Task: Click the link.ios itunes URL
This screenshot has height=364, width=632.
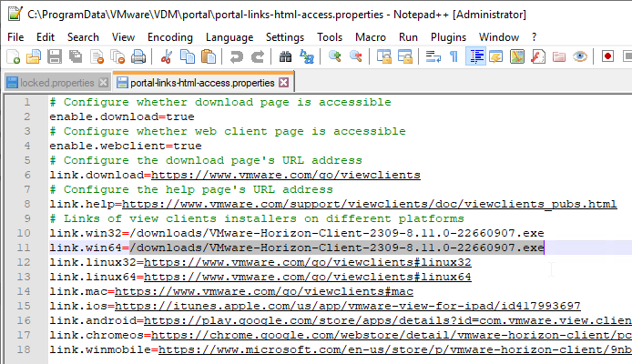Action: pyautogui.click(x=348, y=306)
